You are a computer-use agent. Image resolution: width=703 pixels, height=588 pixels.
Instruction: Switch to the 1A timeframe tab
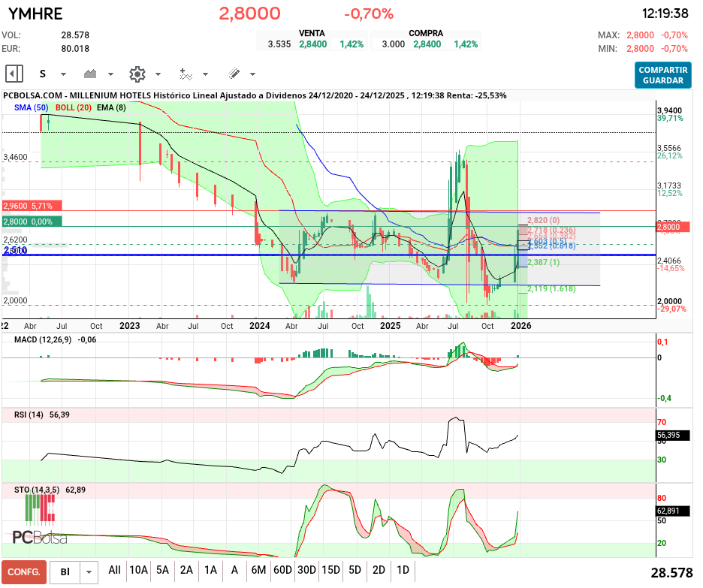click(x=210, y=571)
